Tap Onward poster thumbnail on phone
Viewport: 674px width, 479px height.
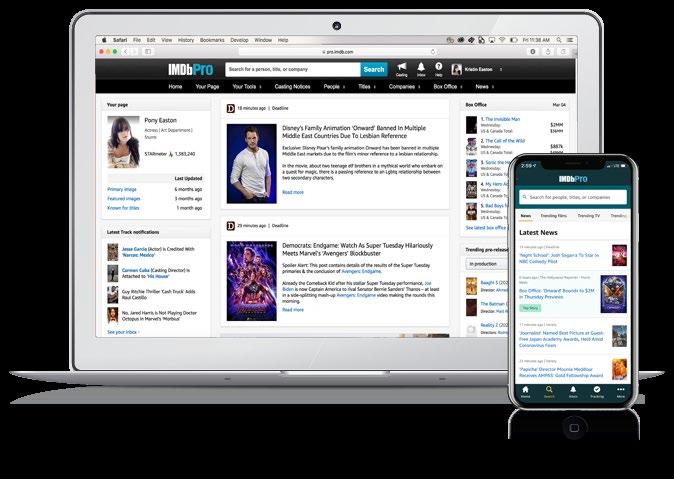[613, 294]
